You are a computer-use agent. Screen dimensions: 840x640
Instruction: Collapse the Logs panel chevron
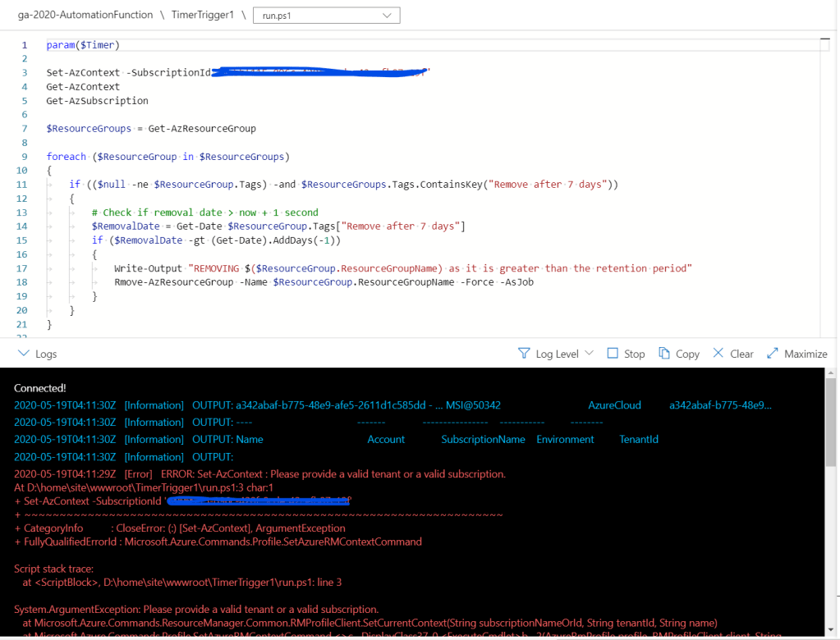click(23, 354)
